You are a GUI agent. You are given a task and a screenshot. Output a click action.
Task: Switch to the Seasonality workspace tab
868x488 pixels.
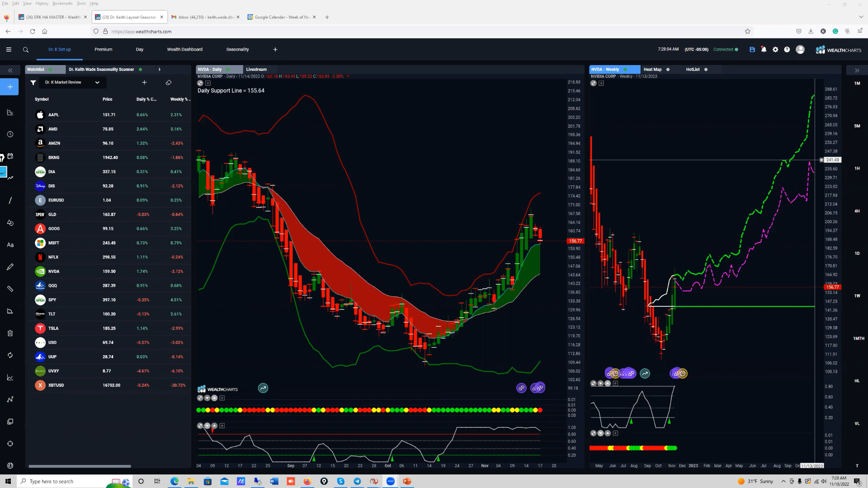point(237,50)
